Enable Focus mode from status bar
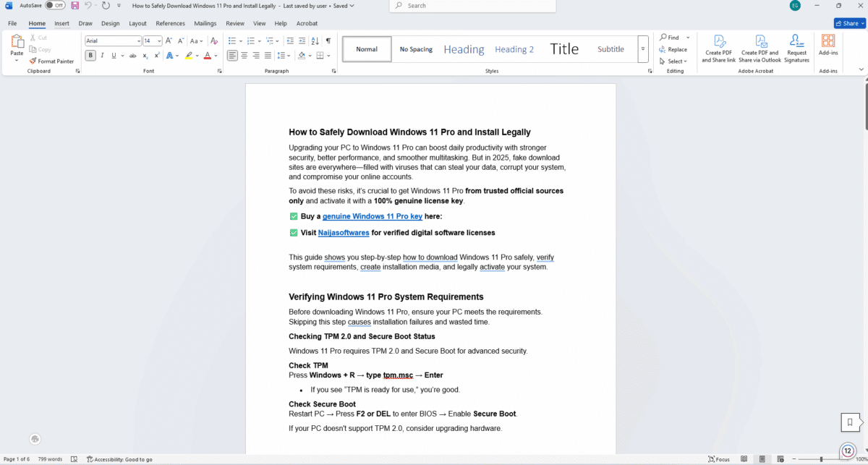This screenshot has width=868, height=465. click(718, 458)
